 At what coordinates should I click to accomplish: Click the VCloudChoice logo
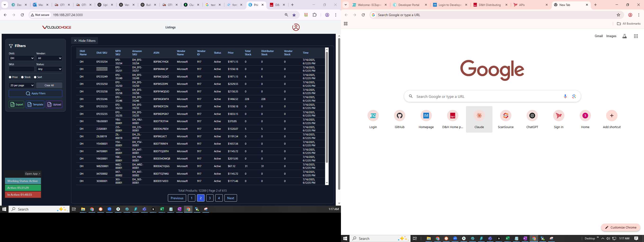pos(57,27)
